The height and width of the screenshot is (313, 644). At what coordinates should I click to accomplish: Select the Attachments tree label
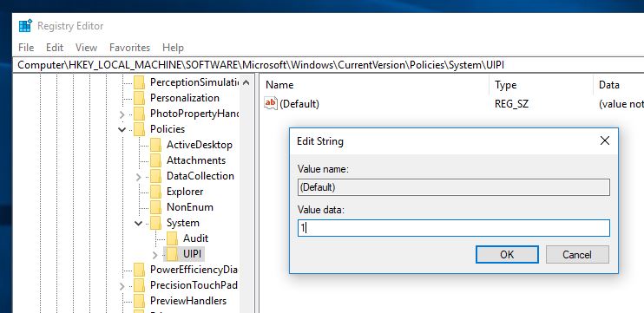pos(196,160)
